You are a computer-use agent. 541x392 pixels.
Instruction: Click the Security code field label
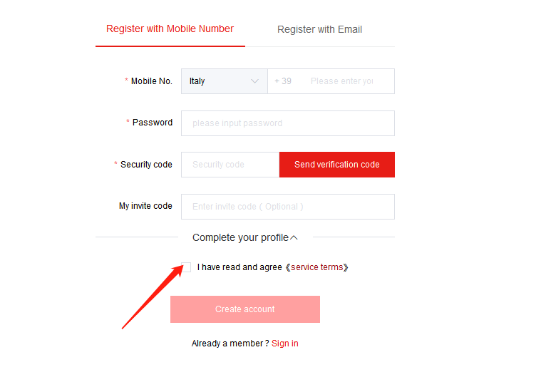(x=146, y=165)
